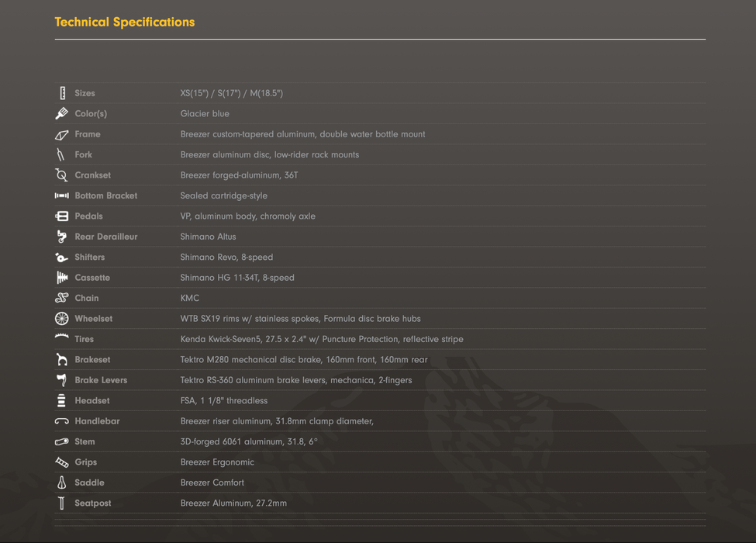
Task: Click the Crankset icon
Action: (61, 175)
